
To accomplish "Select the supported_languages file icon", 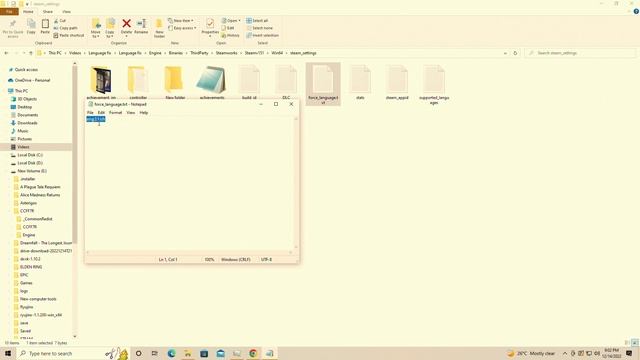I will pos(433,80).
